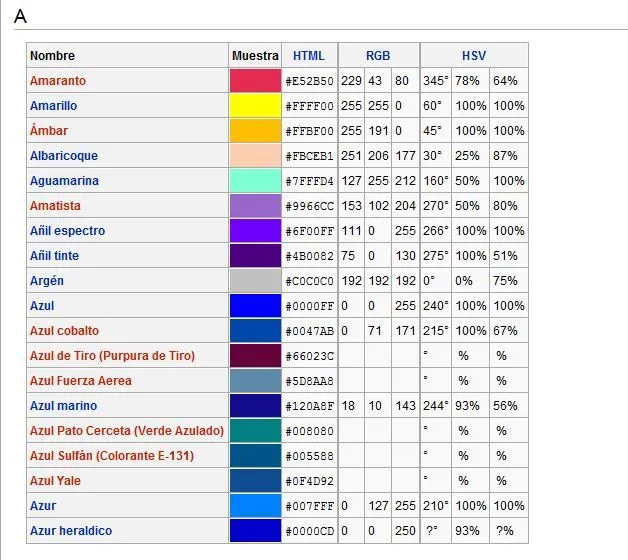Select the hex code #6F00FF
Image resolution: width=628 pixels, height=560 pixels.
tap(309, 231)
